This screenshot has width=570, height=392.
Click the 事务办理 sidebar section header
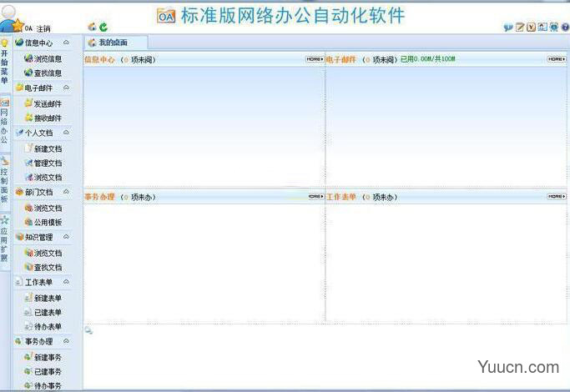pyautogui.click(x=43, y=341)
